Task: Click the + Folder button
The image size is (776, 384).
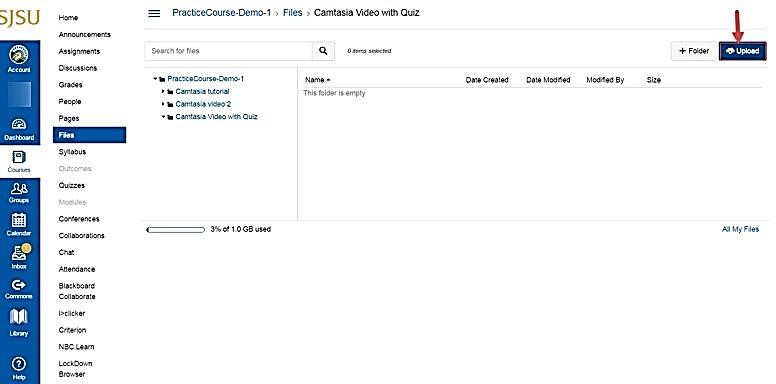Action: coord(694,51)
